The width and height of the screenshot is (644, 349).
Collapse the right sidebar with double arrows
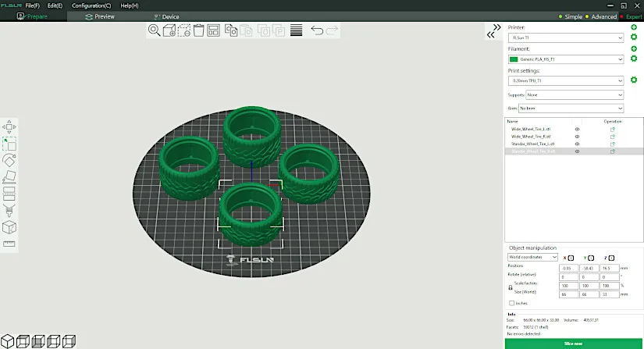point(493,31)
